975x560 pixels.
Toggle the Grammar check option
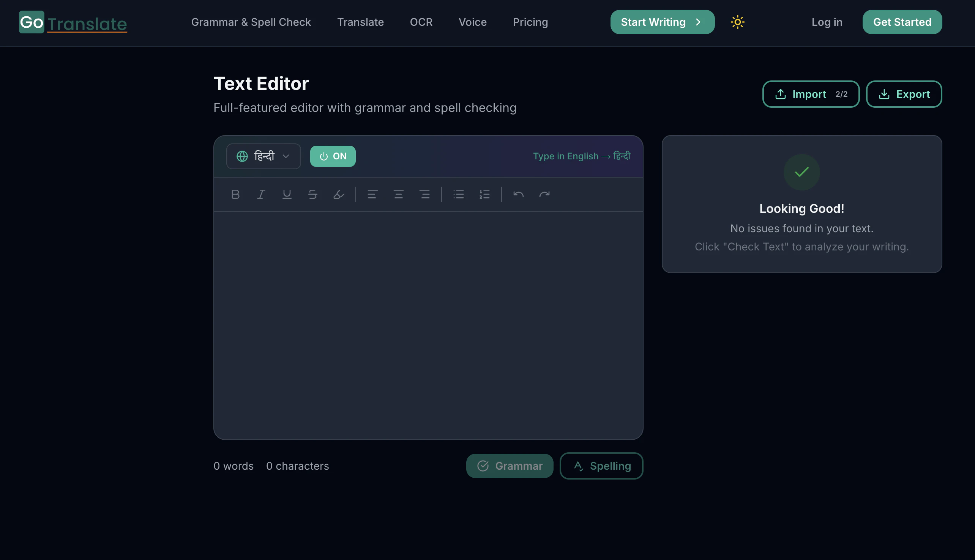[x=510, y=466]
